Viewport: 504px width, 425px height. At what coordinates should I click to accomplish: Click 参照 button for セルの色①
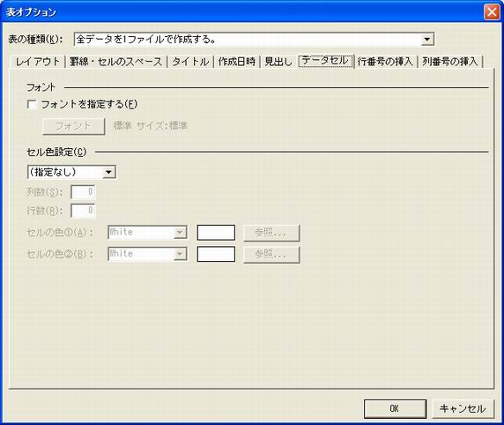point(271,233)
